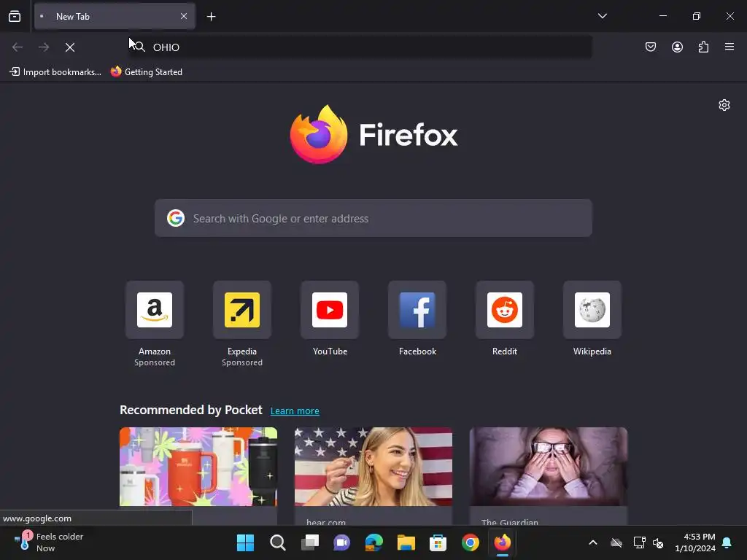Click the address bar containing OHIO
The width and height of the screenshot is (747, 560).
click(360, 47)
